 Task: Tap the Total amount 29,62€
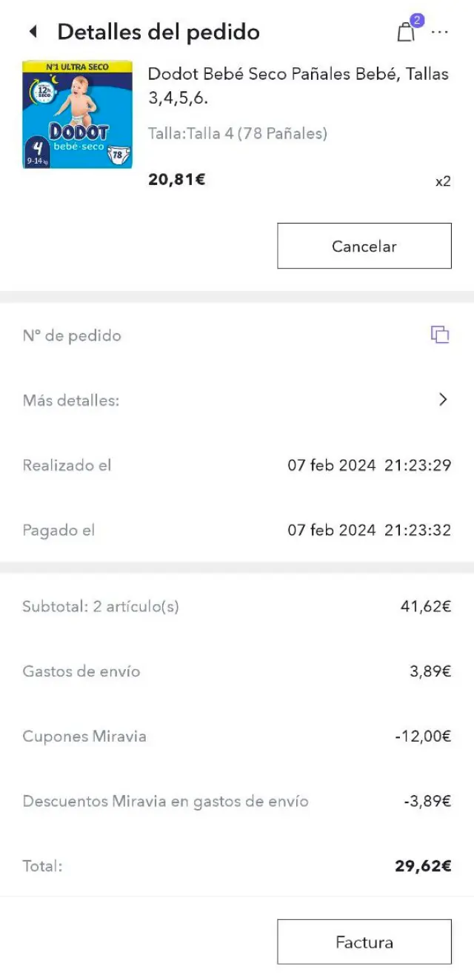pyautogui.click(x=422, y=866)
